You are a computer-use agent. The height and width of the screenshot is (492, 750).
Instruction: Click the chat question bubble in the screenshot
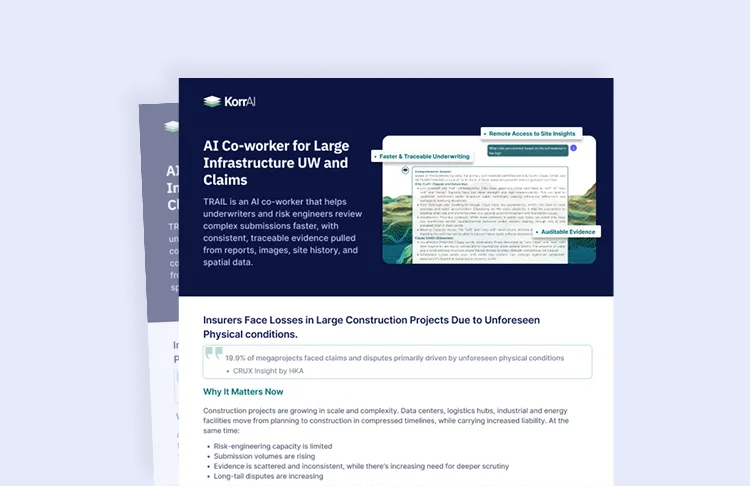tap(528, 151)
